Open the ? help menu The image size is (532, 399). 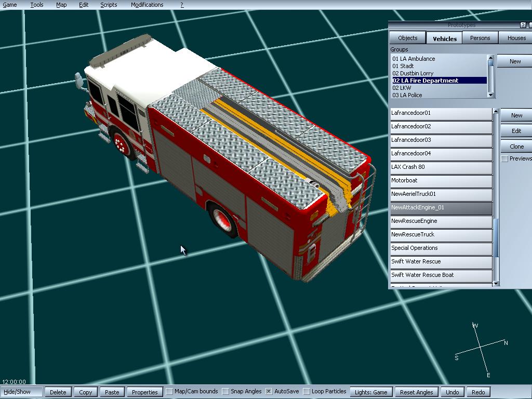click(182, 5)
